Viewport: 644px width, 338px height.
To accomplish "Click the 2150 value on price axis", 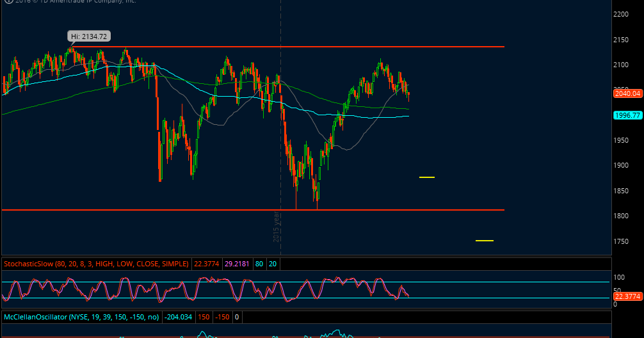I will point(620,40).
